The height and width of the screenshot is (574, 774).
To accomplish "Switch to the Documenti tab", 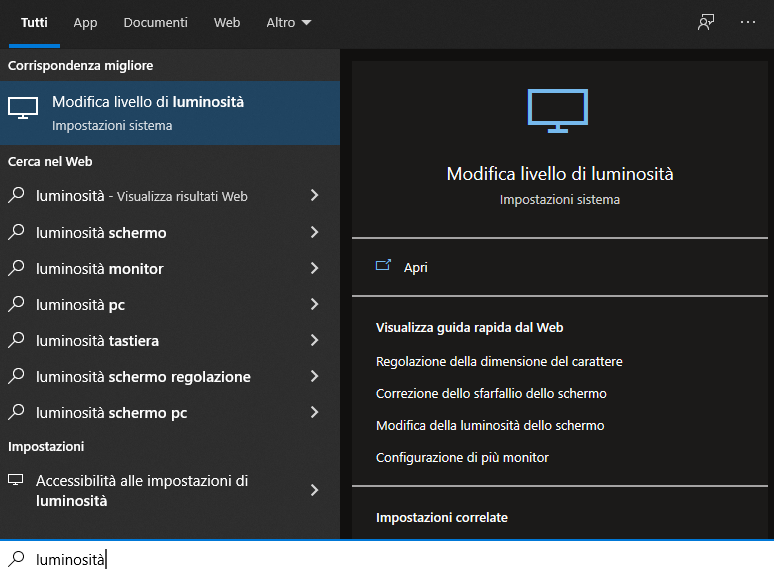I will 155,23.
